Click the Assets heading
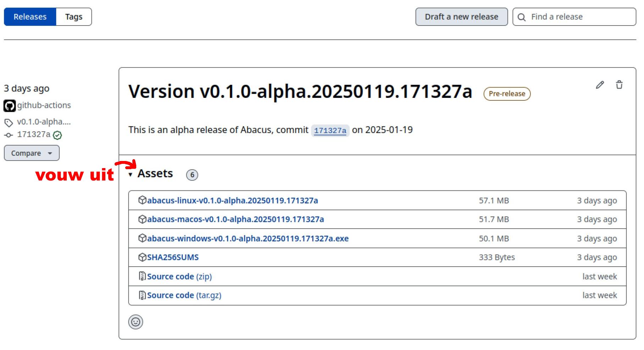 click(x=155, y=173)
